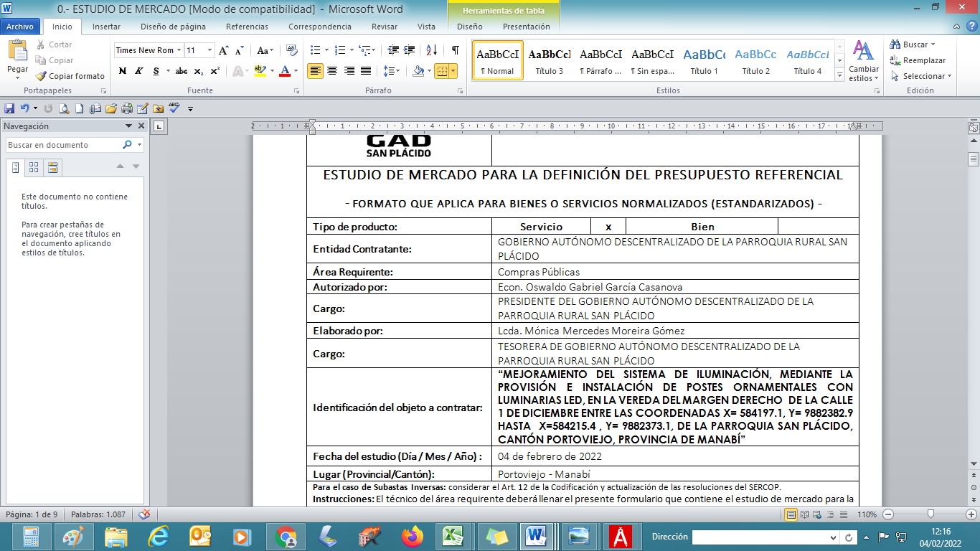The height and width of the screenshot is (551, 980).
Task: Switch to the Diseño de página tab
Action: [172, 27]
